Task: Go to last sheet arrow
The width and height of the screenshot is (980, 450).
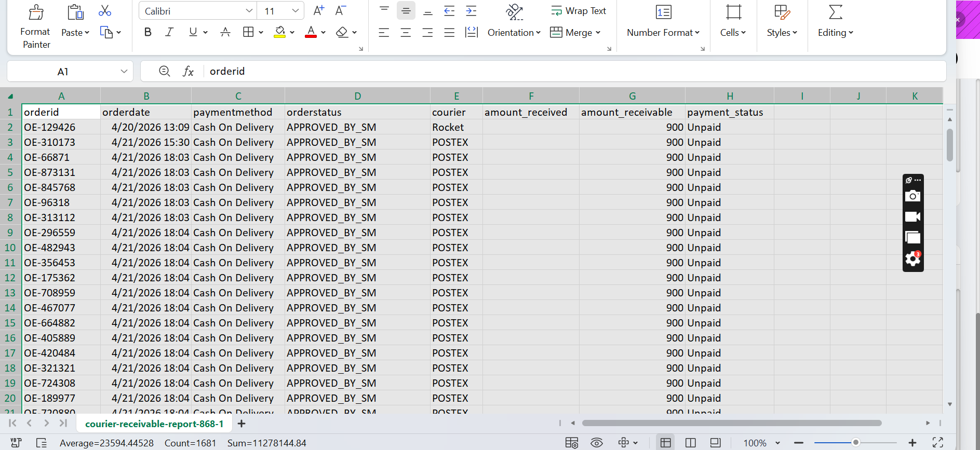Action: 63,423
